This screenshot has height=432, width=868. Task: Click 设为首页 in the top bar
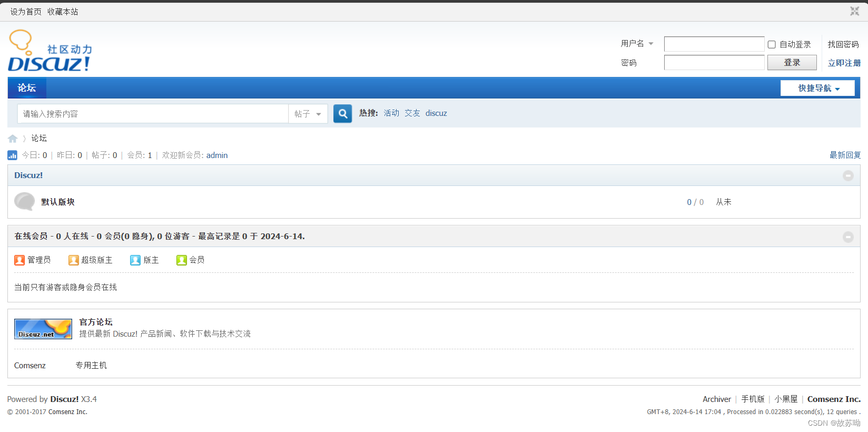tap(26, 12)
